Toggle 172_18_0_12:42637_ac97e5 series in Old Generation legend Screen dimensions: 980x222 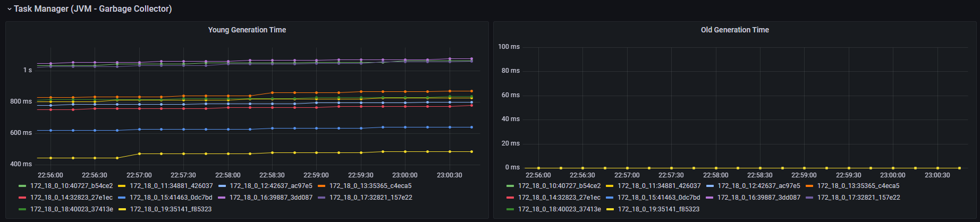click(758, 186)
